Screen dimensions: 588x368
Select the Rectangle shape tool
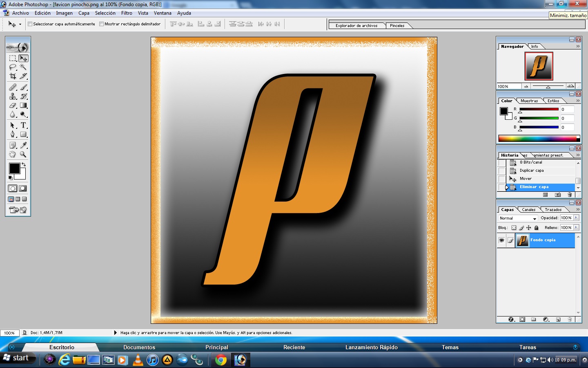pos(24,134)
